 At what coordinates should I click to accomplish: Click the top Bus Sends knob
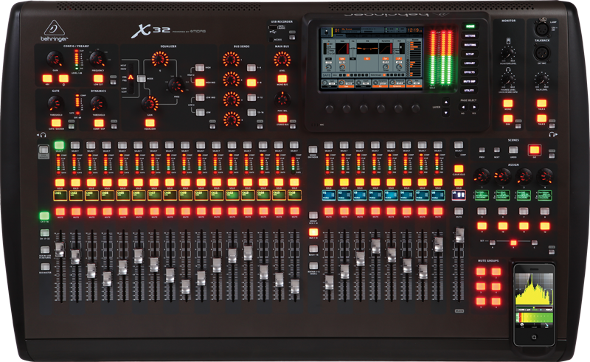[x=231, y=59]
